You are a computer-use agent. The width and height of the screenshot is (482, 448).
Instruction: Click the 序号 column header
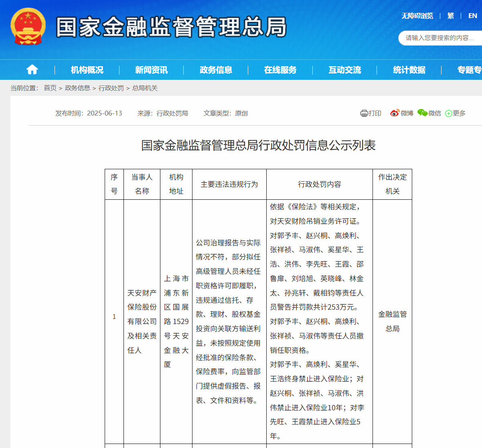[114, 184]
